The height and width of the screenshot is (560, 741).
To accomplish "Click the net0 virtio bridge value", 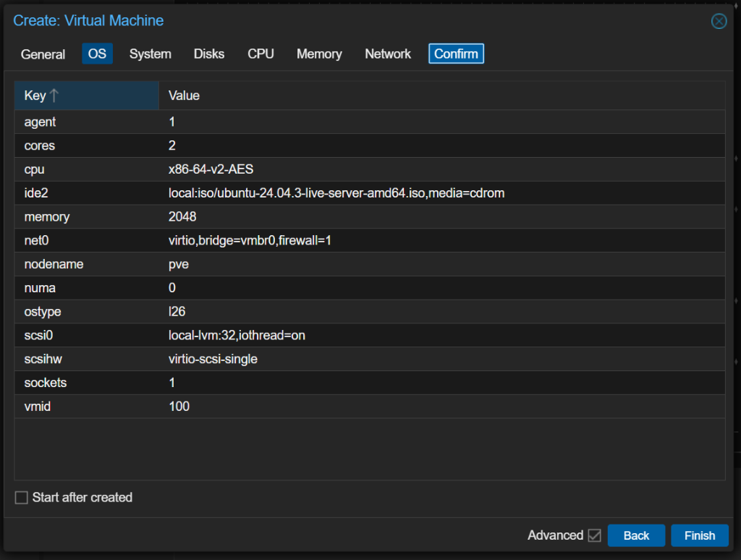I will tap(250, 240).
